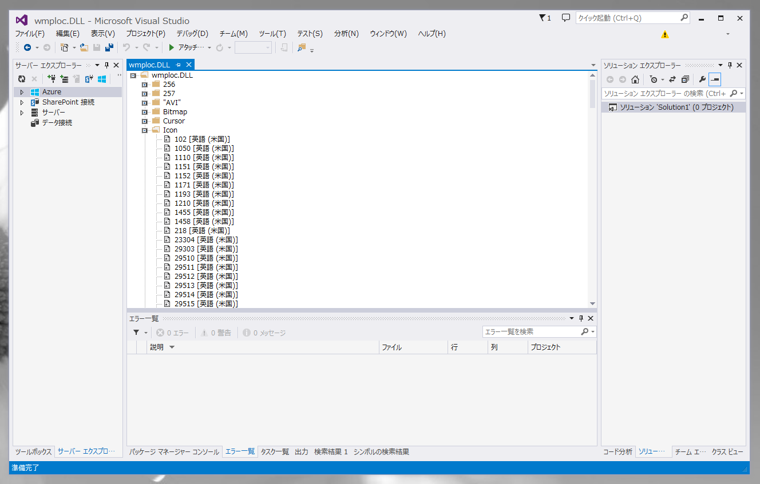Toggle the 0 警告 warnings filter

pyautogui.click(x=216, y=333)
